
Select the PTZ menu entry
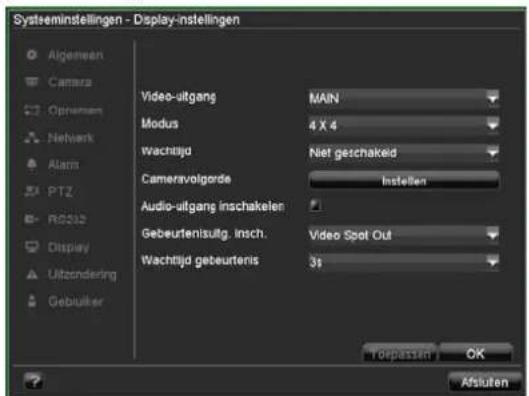(x=60, y=192)
